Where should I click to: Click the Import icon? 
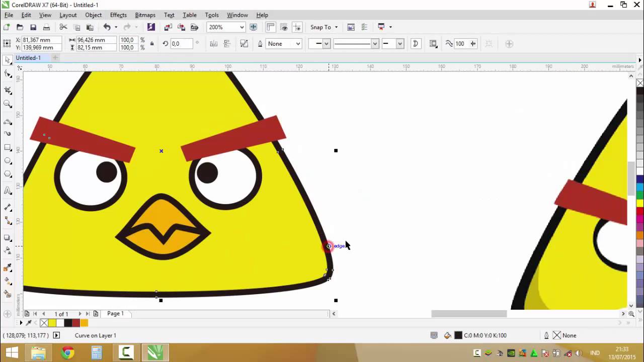[168, 27]
